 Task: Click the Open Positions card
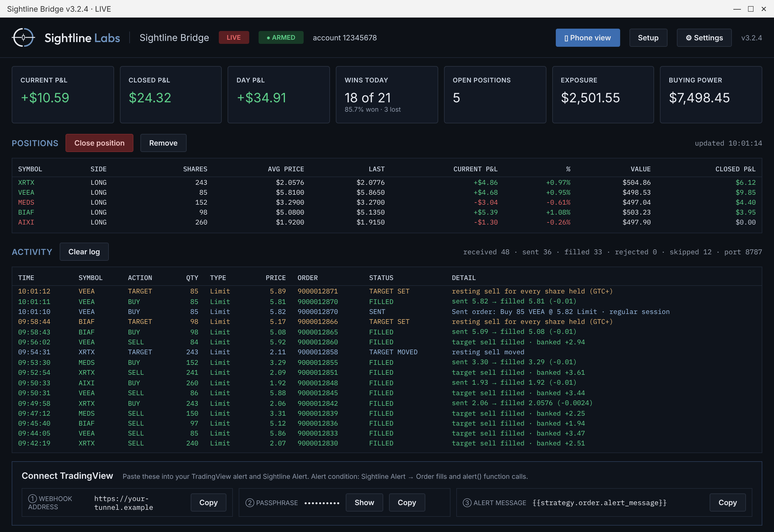click(495, 95)
